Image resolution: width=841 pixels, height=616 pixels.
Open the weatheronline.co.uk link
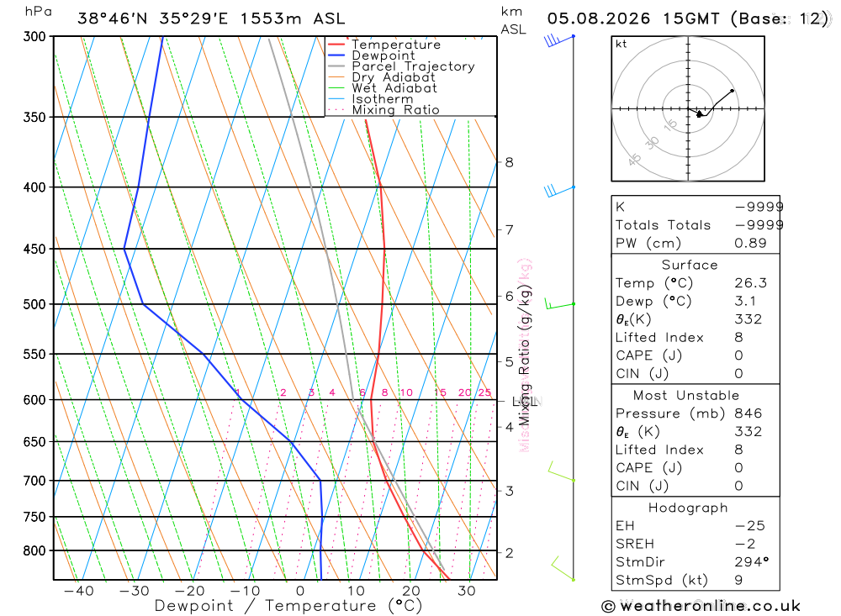pos(710,606)
